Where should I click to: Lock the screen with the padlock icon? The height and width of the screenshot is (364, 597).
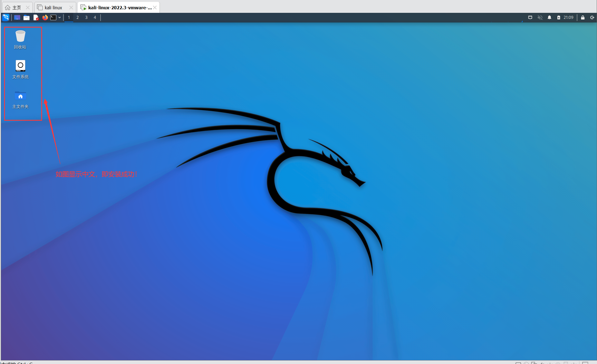[x=583, y=17]
